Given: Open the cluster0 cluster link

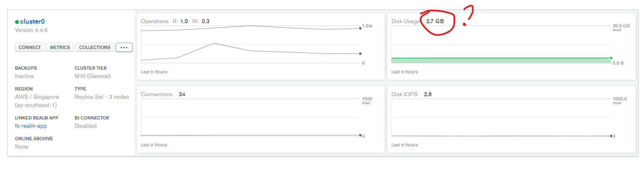Looking at the screenshot, I should 32,22.
